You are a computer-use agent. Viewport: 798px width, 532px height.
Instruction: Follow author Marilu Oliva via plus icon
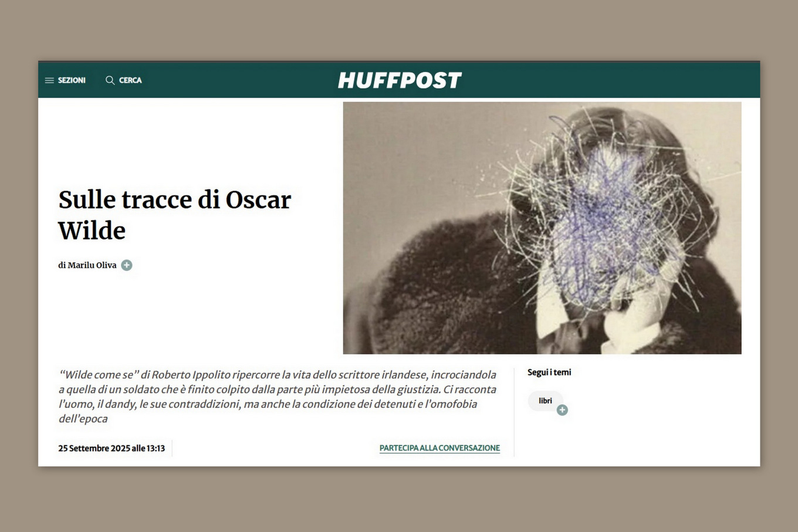coord(127,265)
